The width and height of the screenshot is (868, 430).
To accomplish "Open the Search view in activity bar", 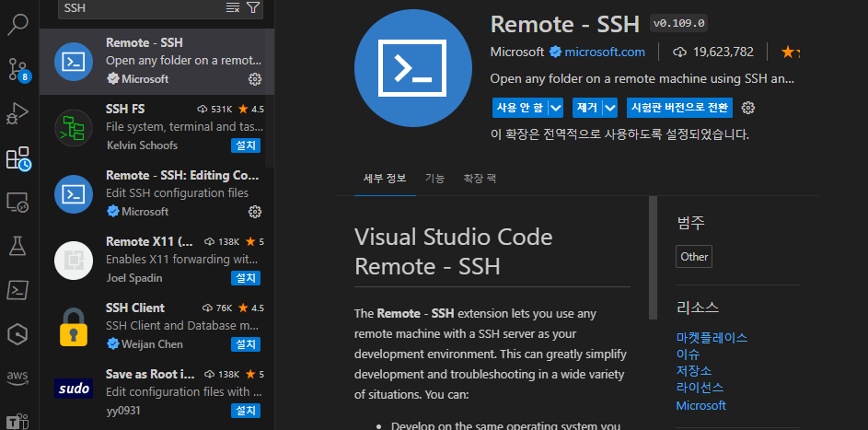I will [17, 24].
